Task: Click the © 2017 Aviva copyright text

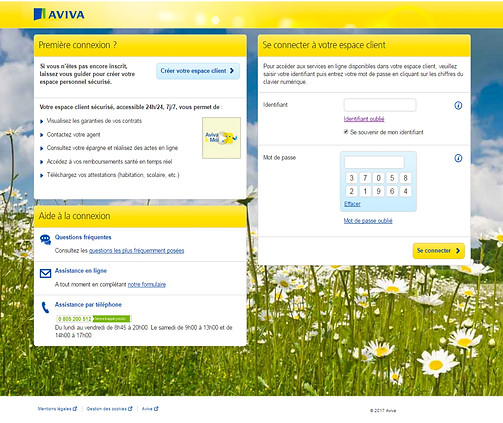Action: pyautogui.click(x=383, y=411)
